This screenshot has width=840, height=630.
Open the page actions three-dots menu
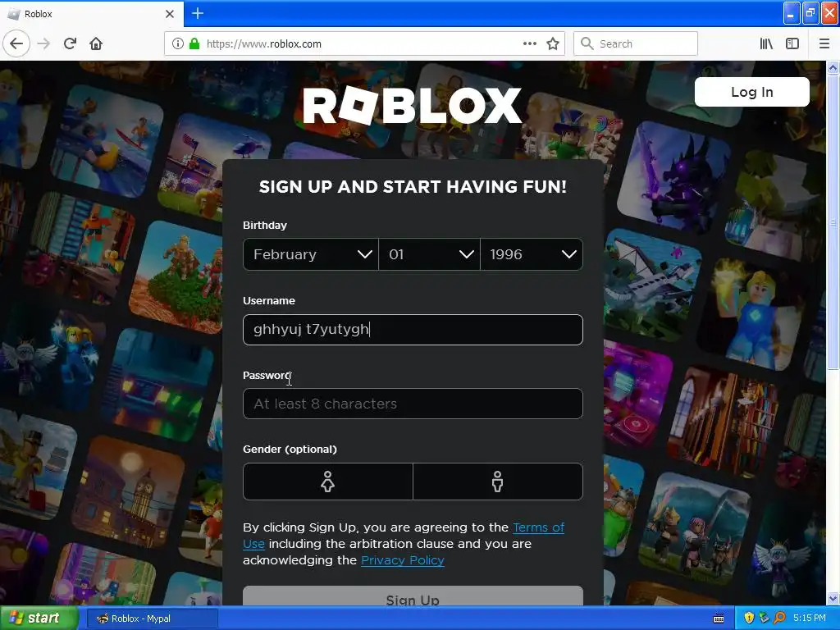coord(529,44)
